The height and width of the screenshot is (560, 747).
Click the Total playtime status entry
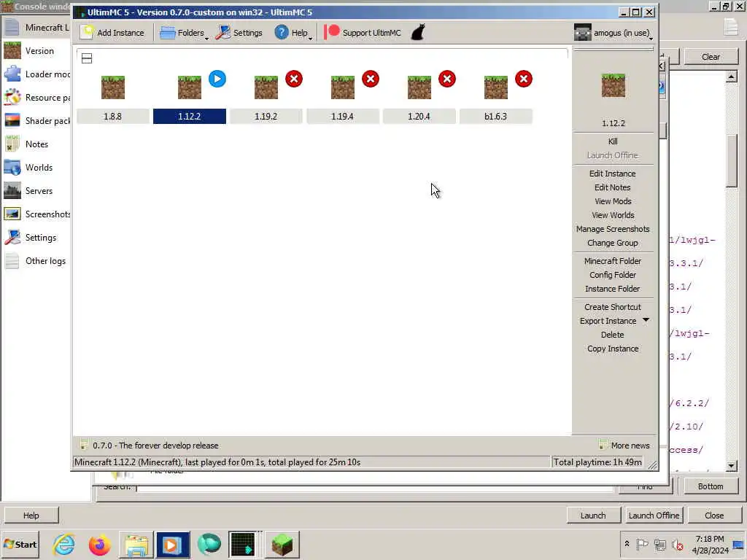[x=597, y=462]
